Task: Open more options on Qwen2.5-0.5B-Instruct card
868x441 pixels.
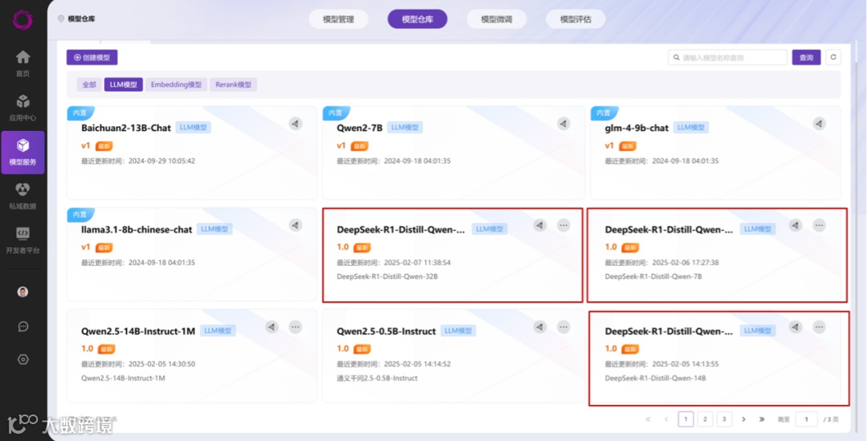Action: [563, 327]
